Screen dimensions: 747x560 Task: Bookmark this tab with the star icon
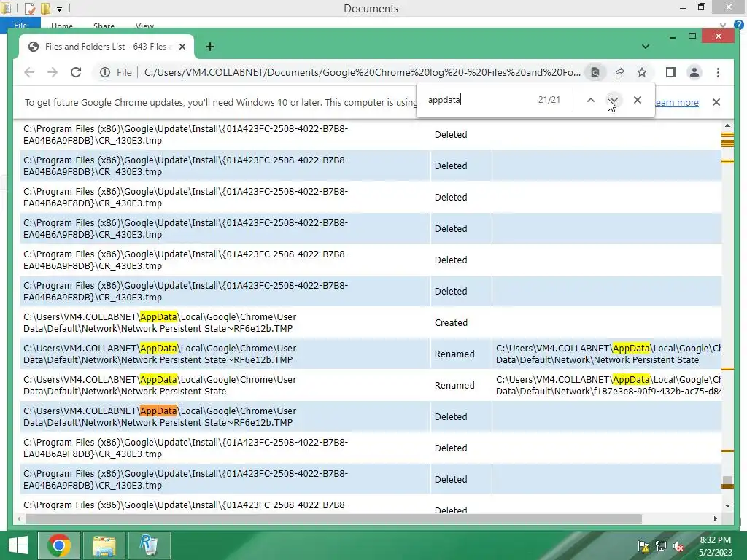point(642,72)
